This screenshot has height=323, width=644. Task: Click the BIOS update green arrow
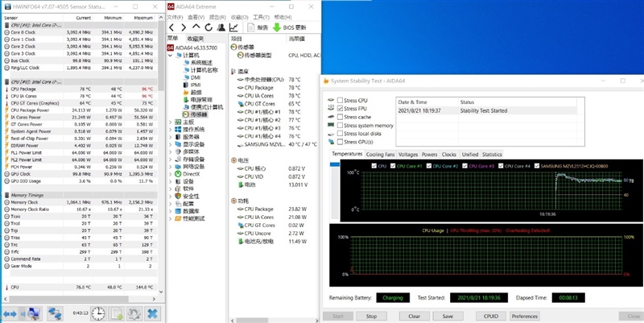coord(277,27)
